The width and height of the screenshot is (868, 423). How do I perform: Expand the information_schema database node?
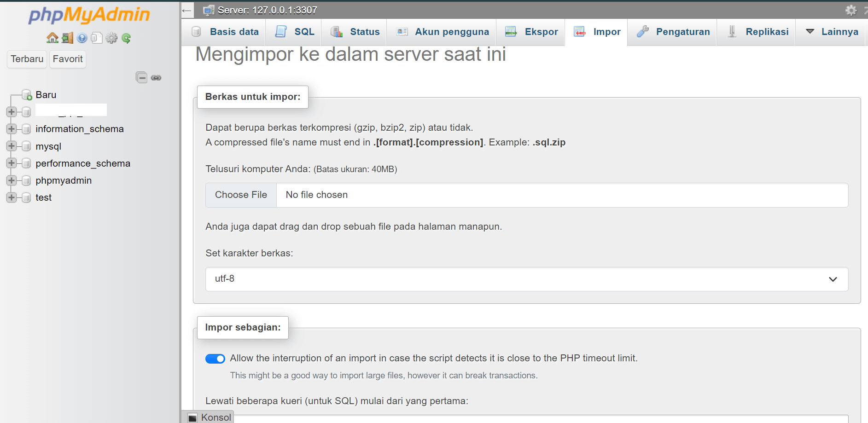11,129
